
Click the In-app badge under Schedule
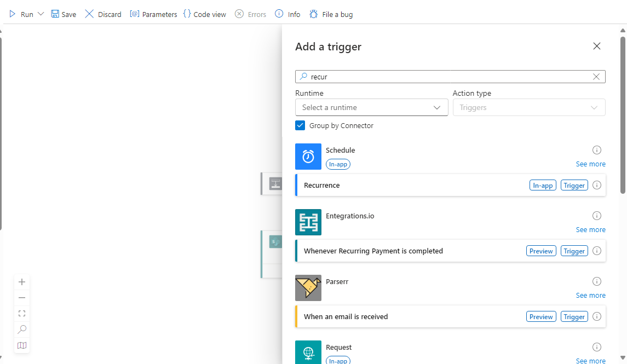tap(338, 164)
